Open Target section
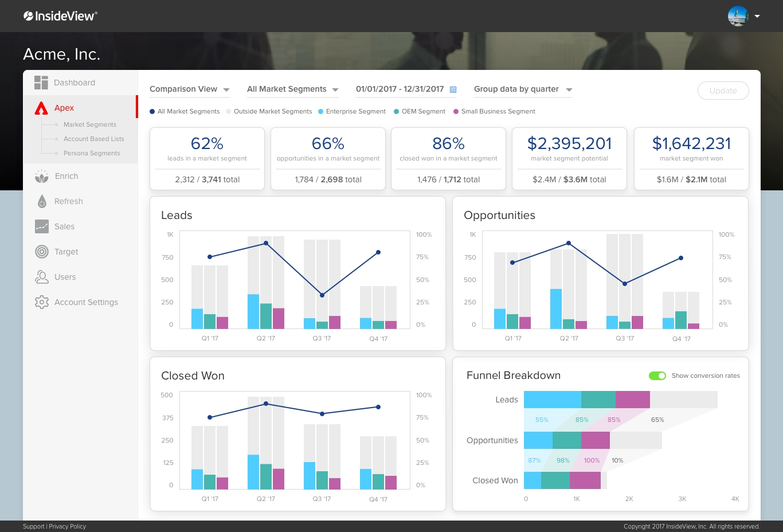This screenshot has height=532, width=783. [x=66, y=252]
